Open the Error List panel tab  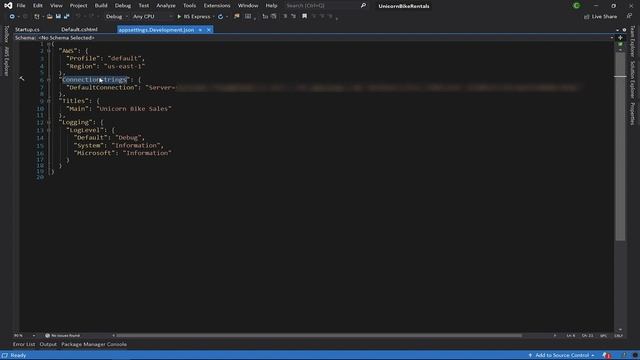[x=24, y=344]
